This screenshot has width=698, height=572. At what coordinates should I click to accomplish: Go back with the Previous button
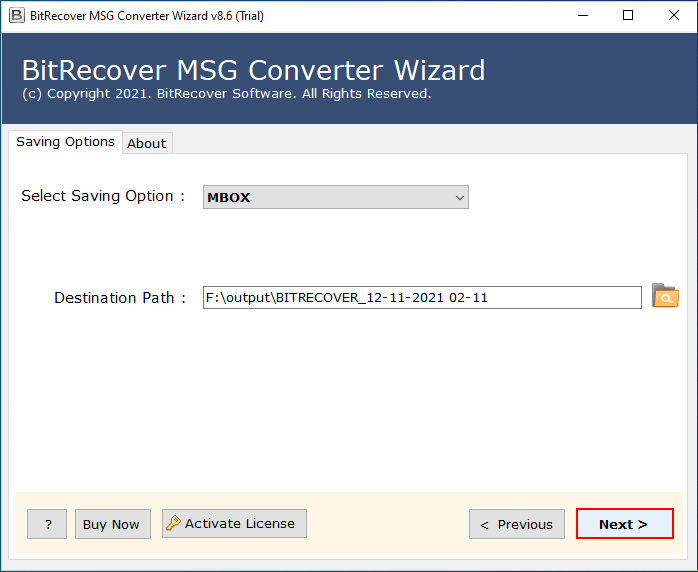tap(517, 524)
